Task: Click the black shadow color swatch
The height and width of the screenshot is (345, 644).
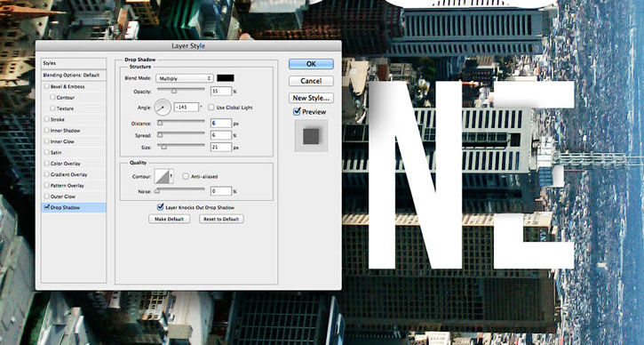Action: pos(226,78)
